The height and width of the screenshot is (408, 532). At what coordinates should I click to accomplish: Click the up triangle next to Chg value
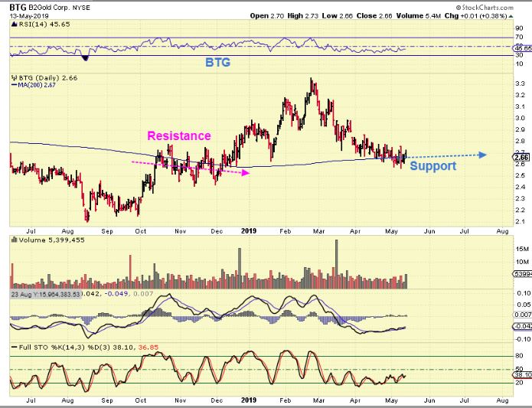click(511, 16)
